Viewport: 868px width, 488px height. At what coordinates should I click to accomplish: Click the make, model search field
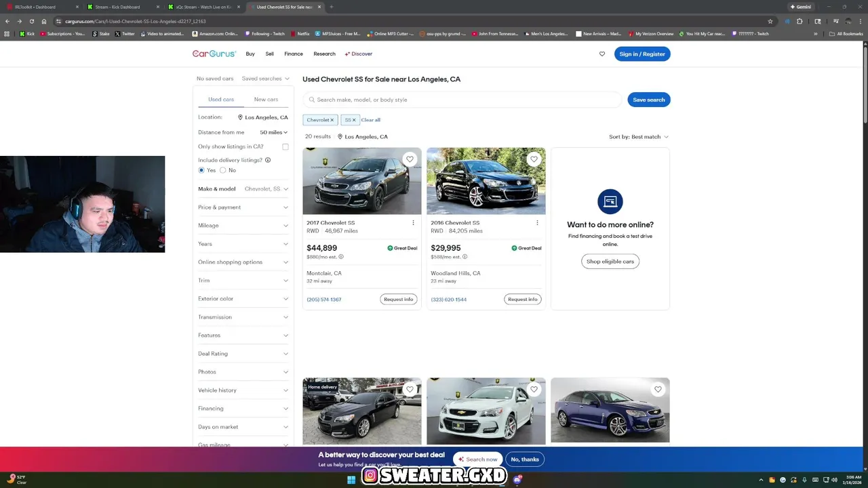click(x=462, y=100)
